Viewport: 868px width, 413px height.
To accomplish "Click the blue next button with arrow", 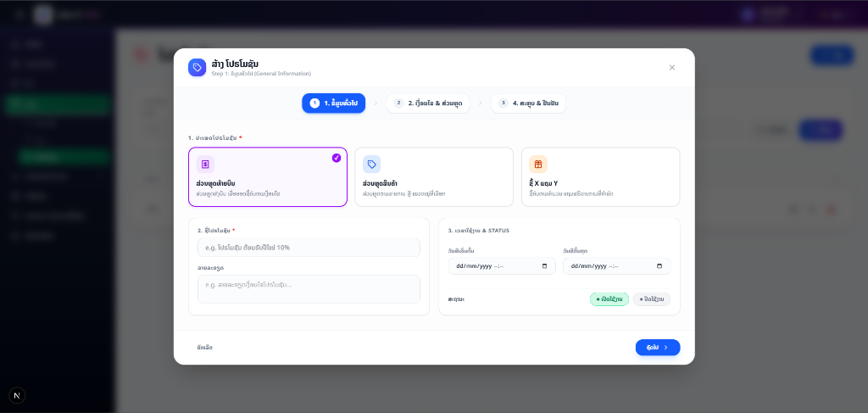I will (658, 347).
